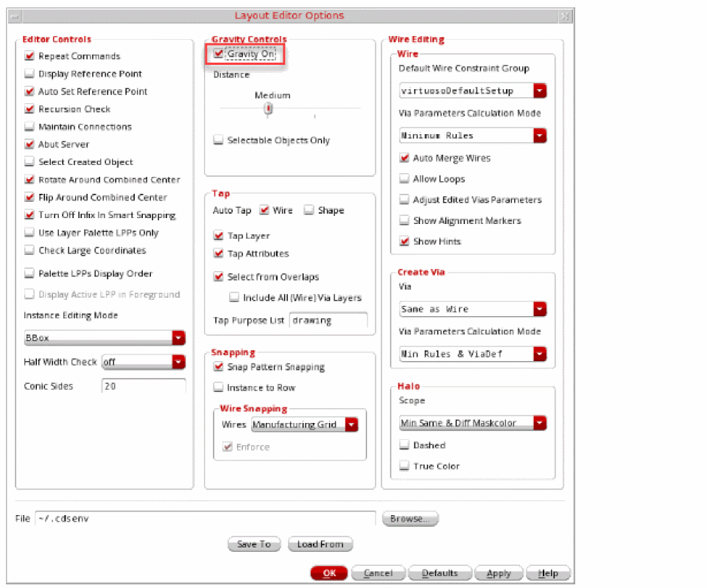Viewport: 707px width, 588px height.
Task: Click the File path input field
Action: [205, 519]
